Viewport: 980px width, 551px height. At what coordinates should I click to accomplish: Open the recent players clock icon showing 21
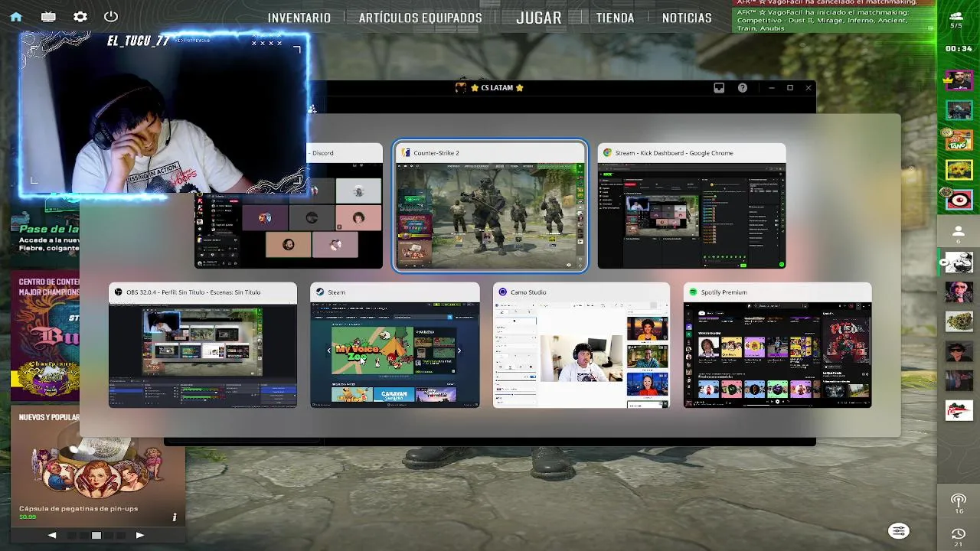pos(958,536)
